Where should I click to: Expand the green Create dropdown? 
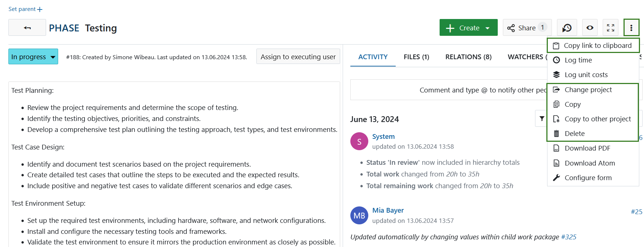pyautogui.click(x=468, y=28)
